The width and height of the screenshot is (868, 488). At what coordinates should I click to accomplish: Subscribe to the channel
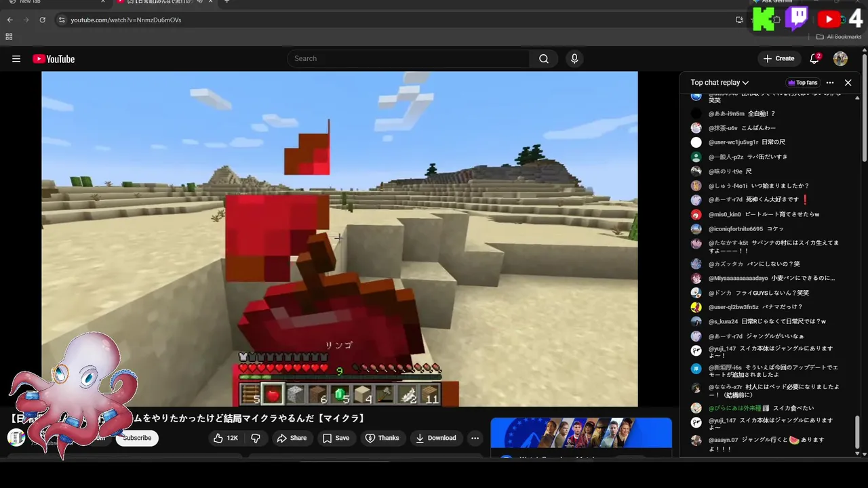pyautogui.click(x=137, y=438)
